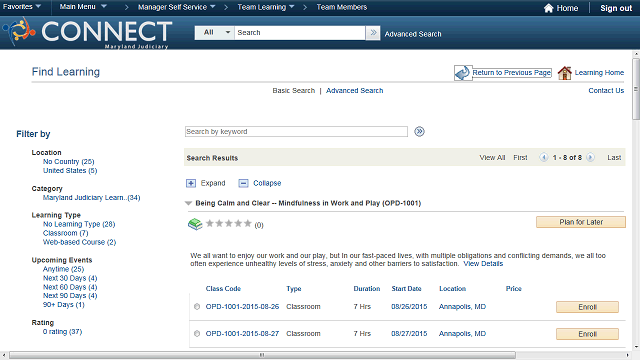640x360 pixels.
Task: Click the Location column header
Action: tap(452, 289)
